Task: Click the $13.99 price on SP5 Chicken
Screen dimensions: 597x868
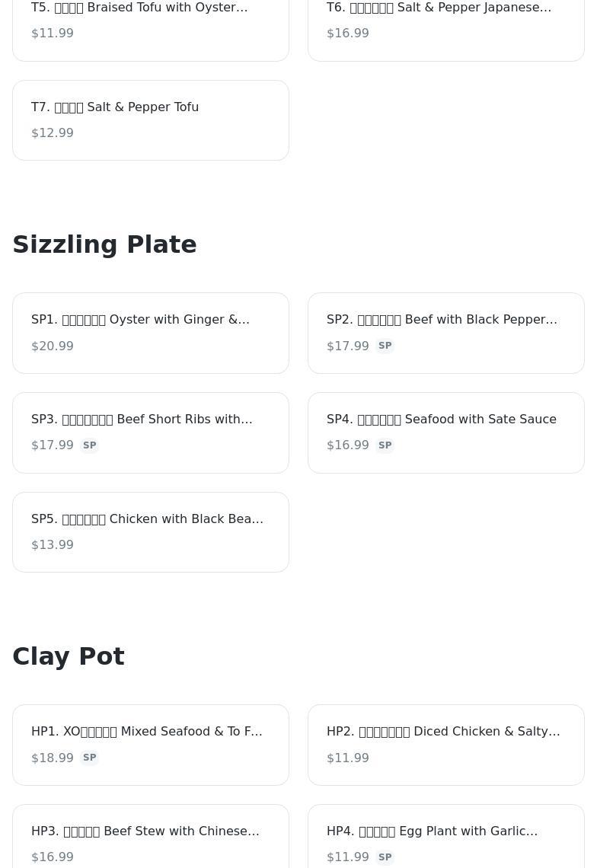Action: coord(53,545)
